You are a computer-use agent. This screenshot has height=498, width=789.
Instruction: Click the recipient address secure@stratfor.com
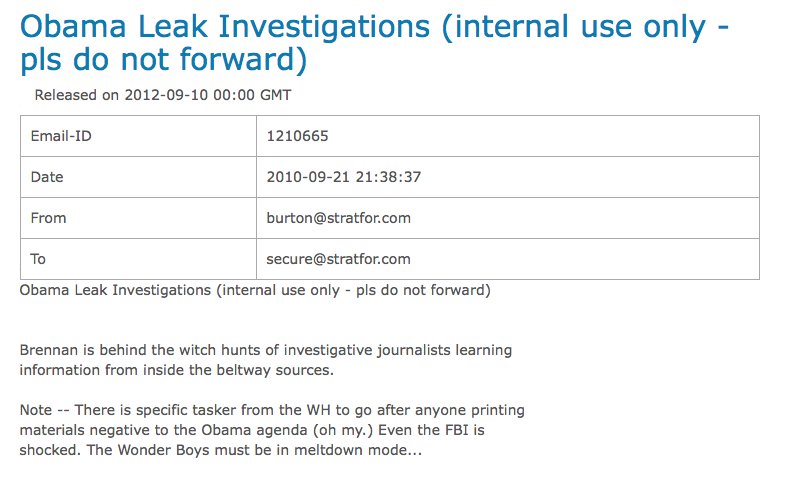(x=338, y=259)
